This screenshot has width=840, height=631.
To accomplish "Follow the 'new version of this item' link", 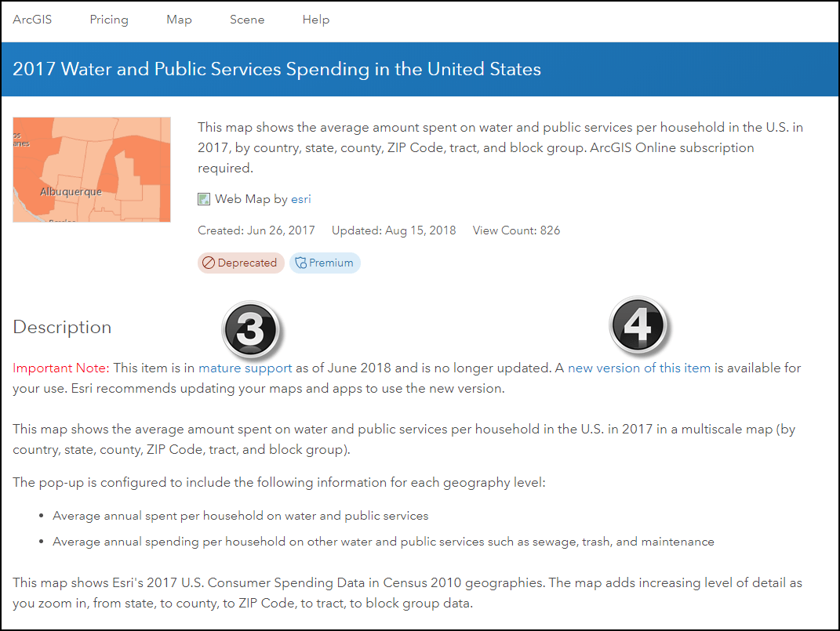I will [639, 368].
